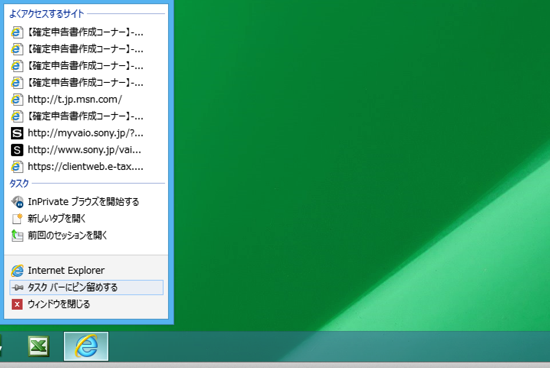Viewport: 550px width, 368px height.
Task: Choose 新しいタブを開く to open new tab
Action: (x=86, y=219)
